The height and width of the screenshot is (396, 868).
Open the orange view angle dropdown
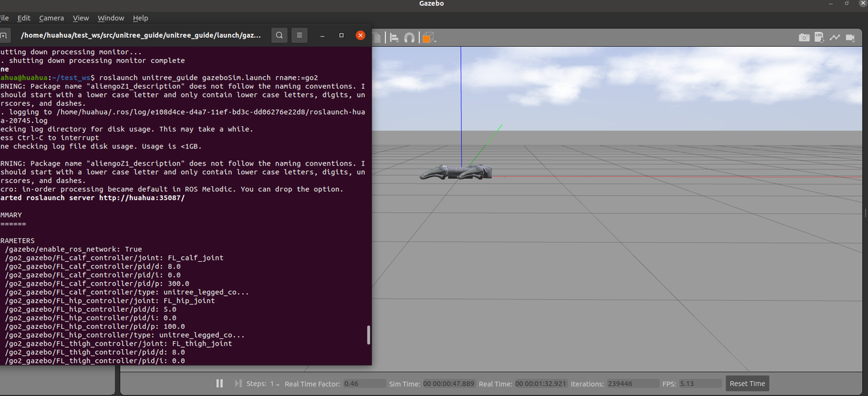coord(427,38)
